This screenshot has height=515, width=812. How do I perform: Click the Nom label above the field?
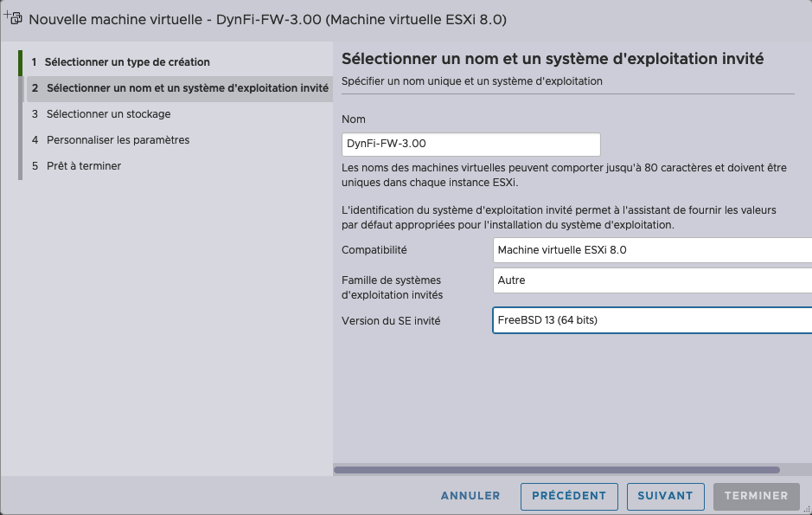[x=353, y=119]
